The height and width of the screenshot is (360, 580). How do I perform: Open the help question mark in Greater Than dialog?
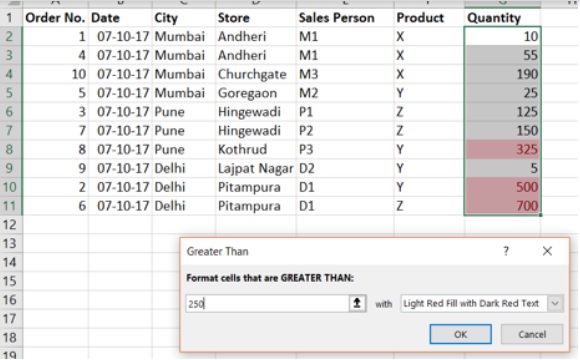(506, 251)
